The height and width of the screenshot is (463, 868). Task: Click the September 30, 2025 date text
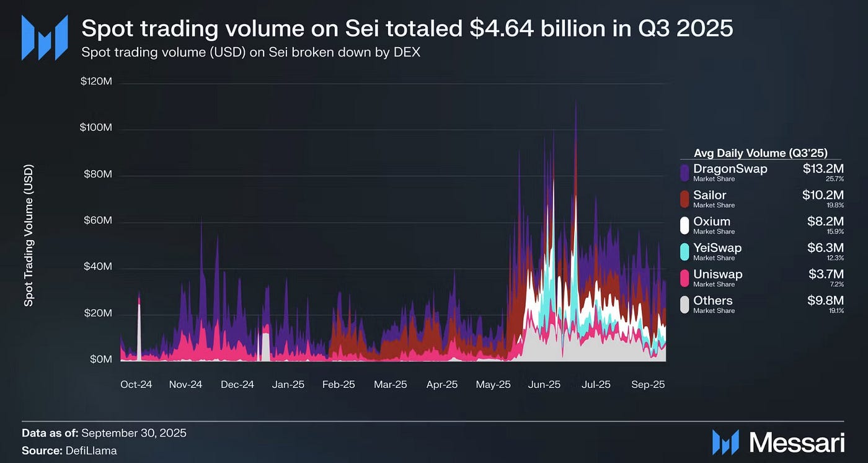point(134,433)
